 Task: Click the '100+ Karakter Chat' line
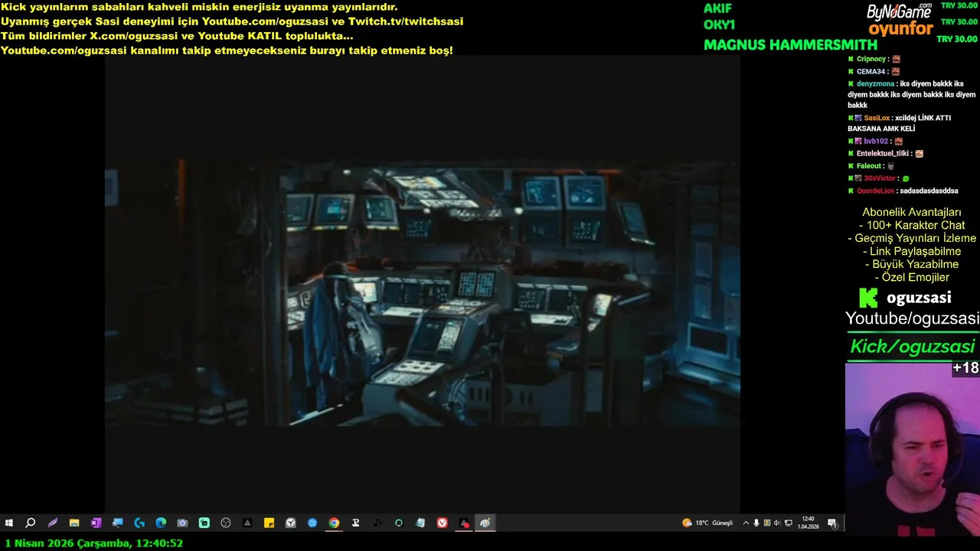pyautogui.click(x=912, y=225)
